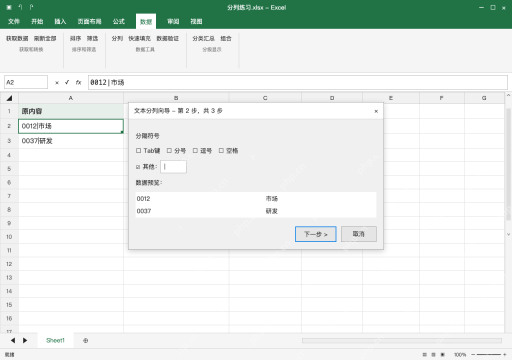Click the select-all triangle at the grid corner

[x=9, y=98]
